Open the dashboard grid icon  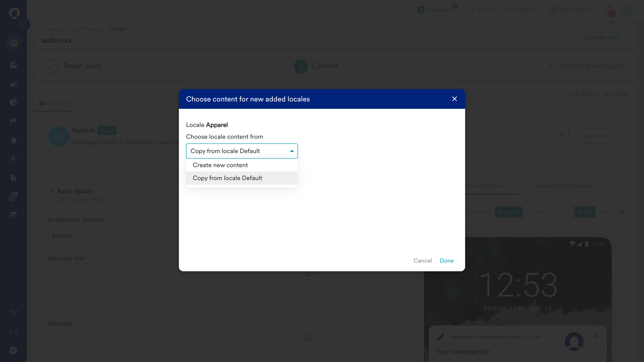[x=13, y=65]
